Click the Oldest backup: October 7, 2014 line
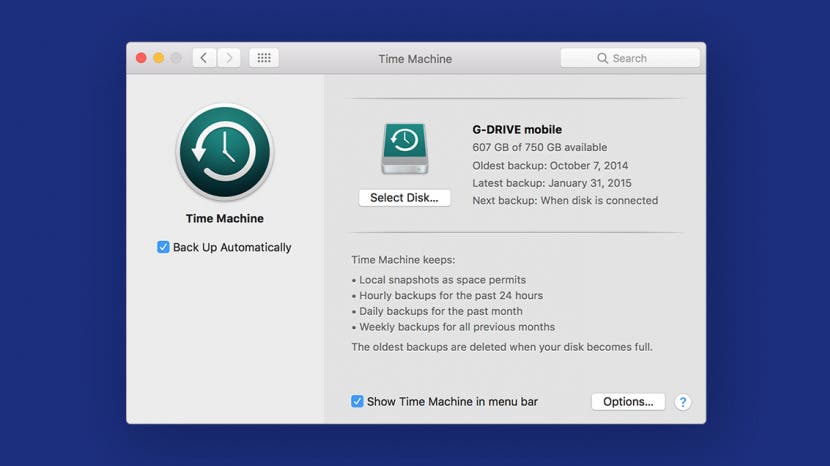The image size is (830, 466). coord(550,165)
